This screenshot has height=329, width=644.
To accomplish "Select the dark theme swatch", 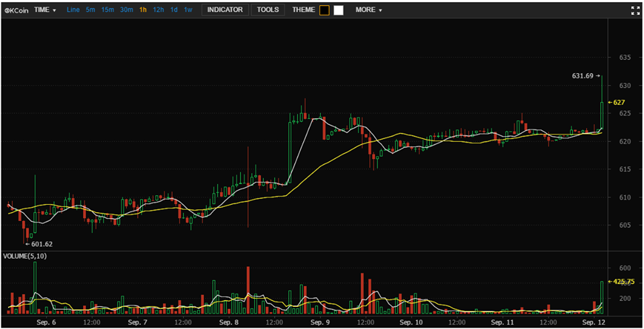I will [324, 10].
